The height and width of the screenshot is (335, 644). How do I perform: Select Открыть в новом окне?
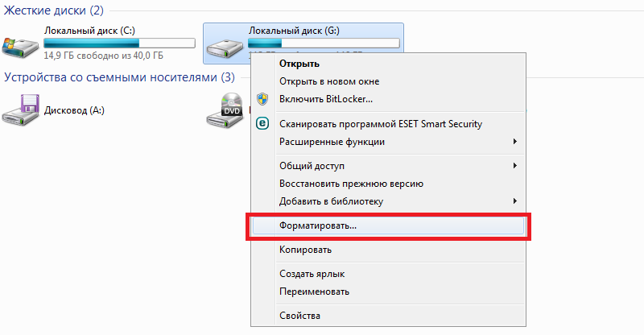coord(329,81)
